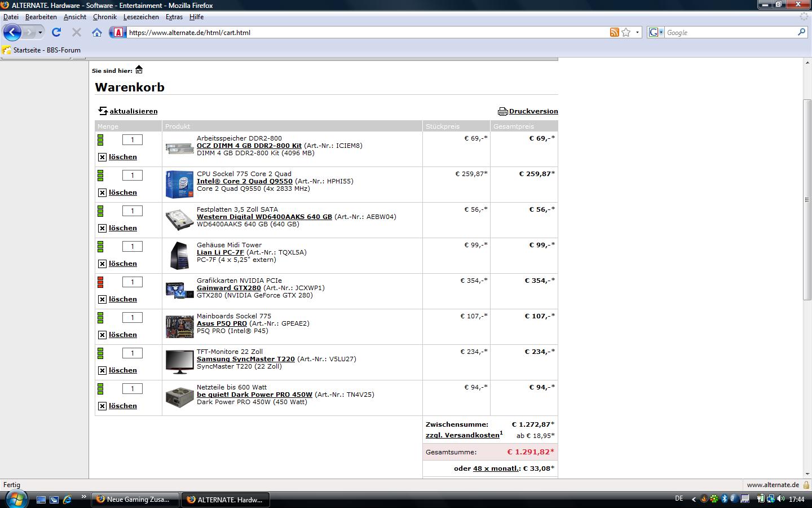Click the DE language indicator in taskbar
This screenshot has height=508, width=812.
pyautogui.click(x=679, y=498)
